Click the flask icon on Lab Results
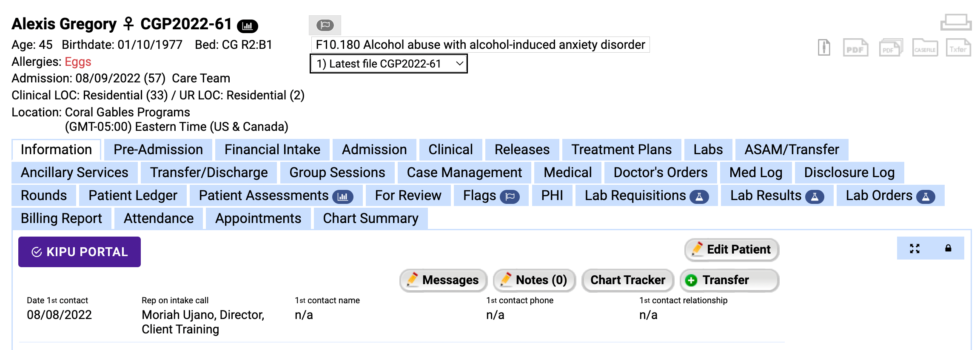The image size is (980, 350). (814, 196)
